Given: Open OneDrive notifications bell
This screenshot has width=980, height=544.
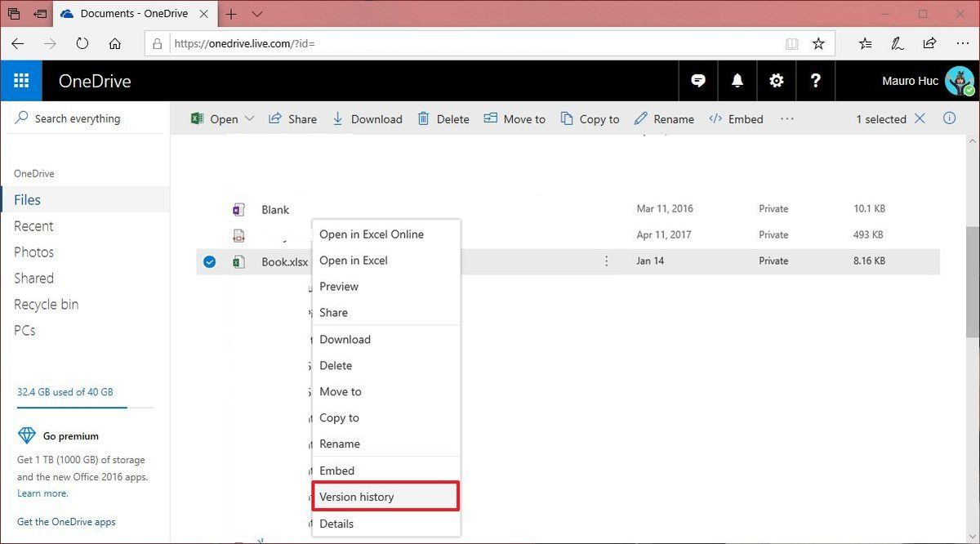Looking at the screenshot, I should pos(737,81).
